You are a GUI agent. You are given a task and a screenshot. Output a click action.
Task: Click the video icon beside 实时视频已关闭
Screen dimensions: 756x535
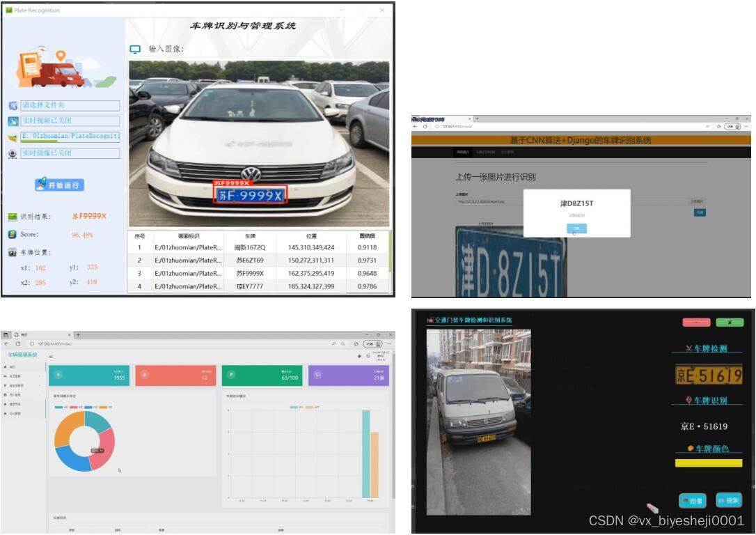(13, 121)
